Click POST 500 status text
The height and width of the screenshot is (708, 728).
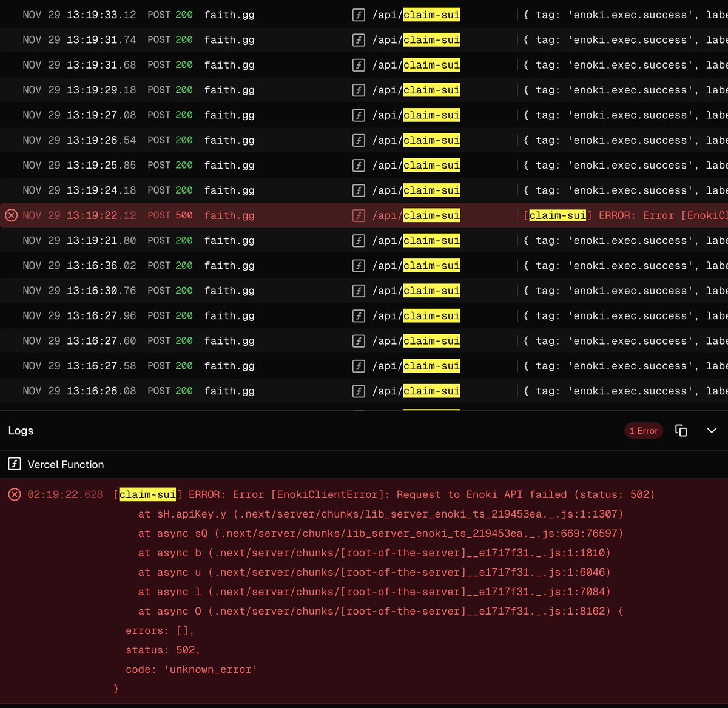tap(170, 215)
